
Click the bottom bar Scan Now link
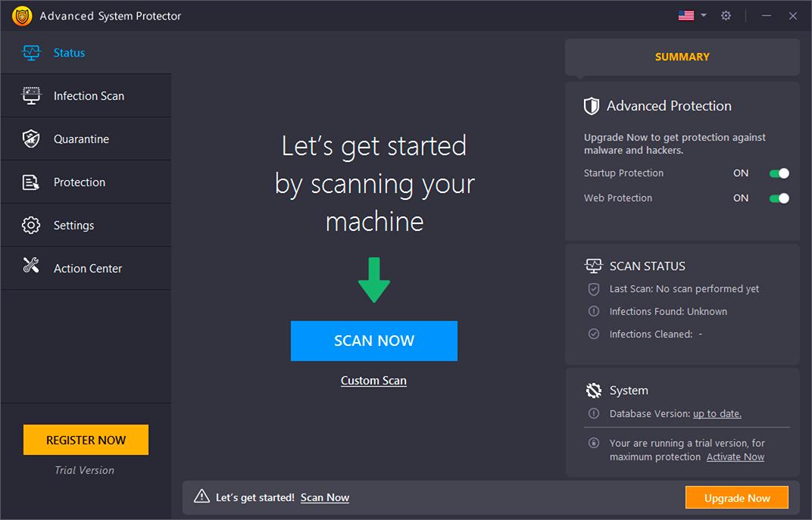(324, 498)
